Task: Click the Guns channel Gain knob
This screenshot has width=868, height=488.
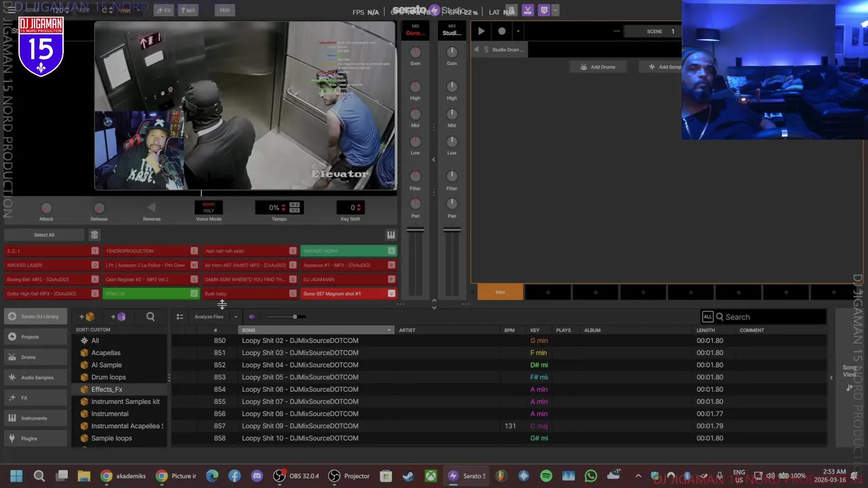Action: [415, 52]
